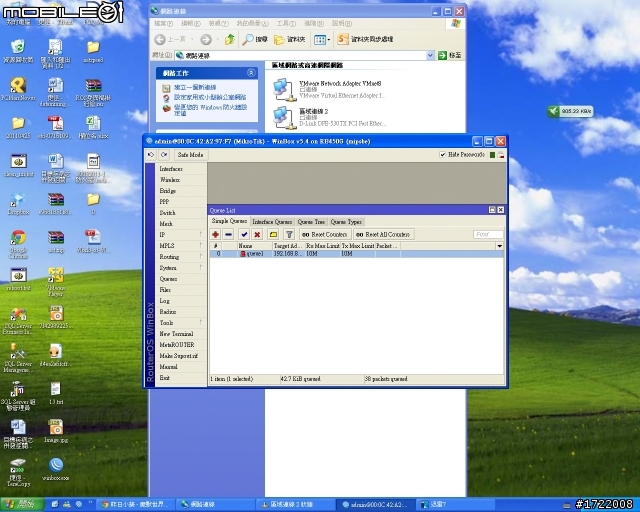Open VMware Player desktop icon

coord(56,275)
